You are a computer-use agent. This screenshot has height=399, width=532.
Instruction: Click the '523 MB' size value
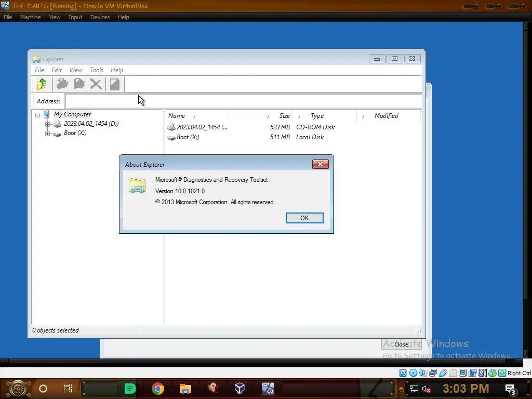pyautogui.click(x=280, y=127)
